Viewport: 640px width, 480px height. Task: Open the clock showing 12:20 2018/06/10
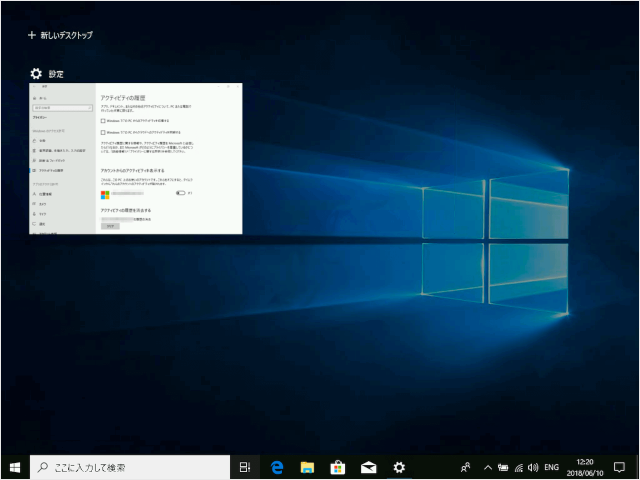coord(585,467)
